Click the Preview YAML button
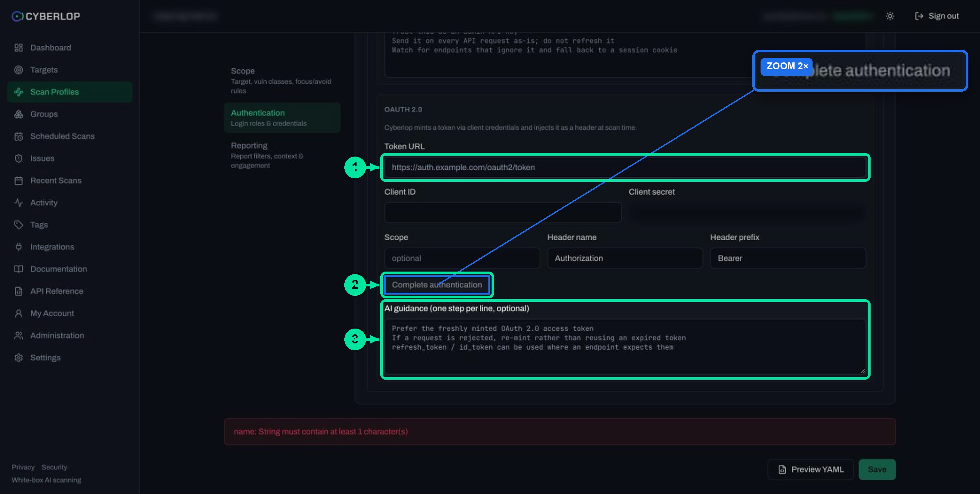 tap(810, 470)
